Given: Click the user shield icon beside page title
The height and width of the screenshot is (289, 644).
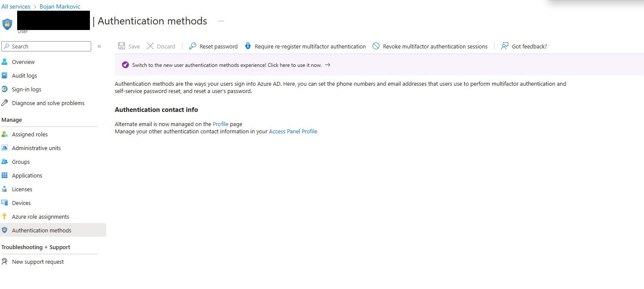Looking at the screenshot, I should coord(7,24).
